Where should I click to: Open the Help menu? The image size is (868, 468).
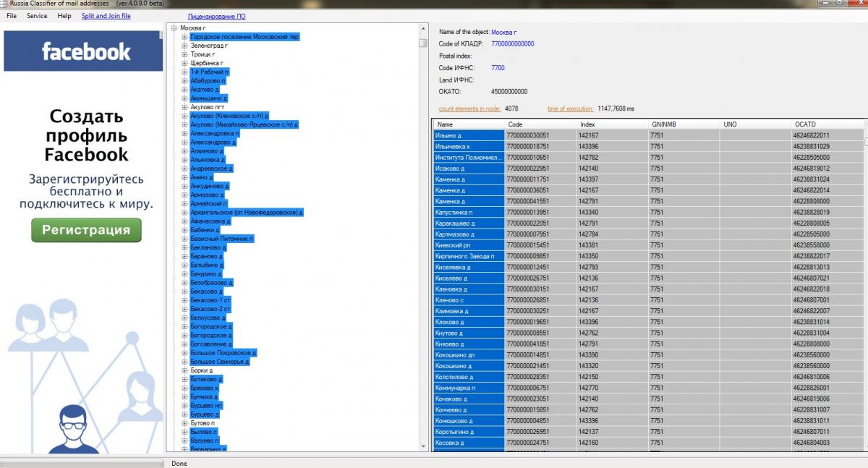click(x=64, y=16)
